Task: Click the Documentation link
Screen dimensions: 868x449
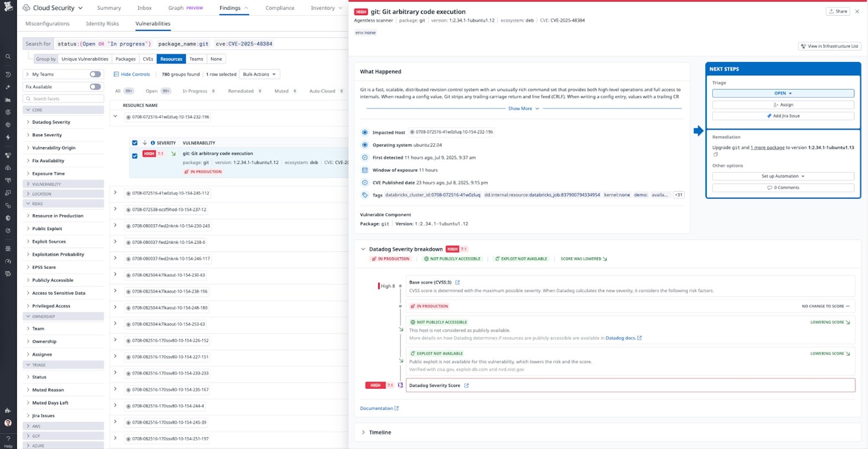Action: [x=377, y=408]
